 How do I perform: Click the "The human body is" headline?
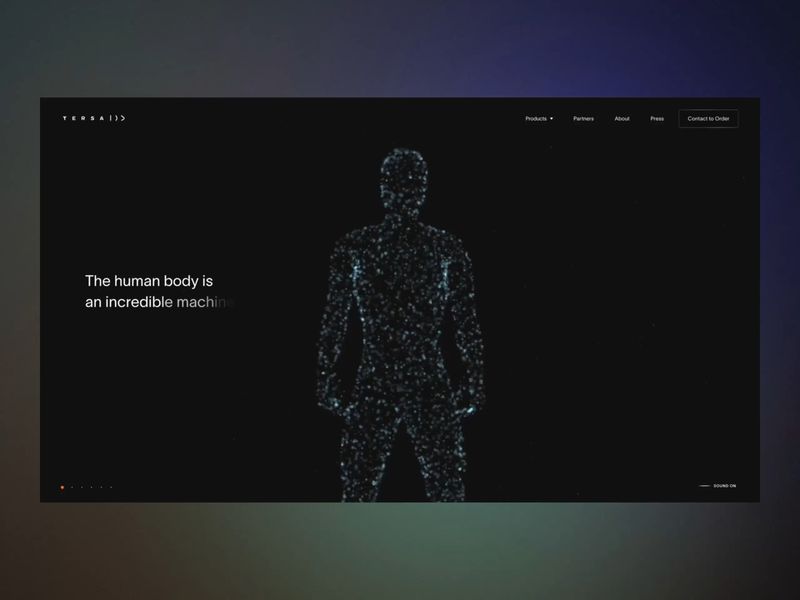[149, 281]
